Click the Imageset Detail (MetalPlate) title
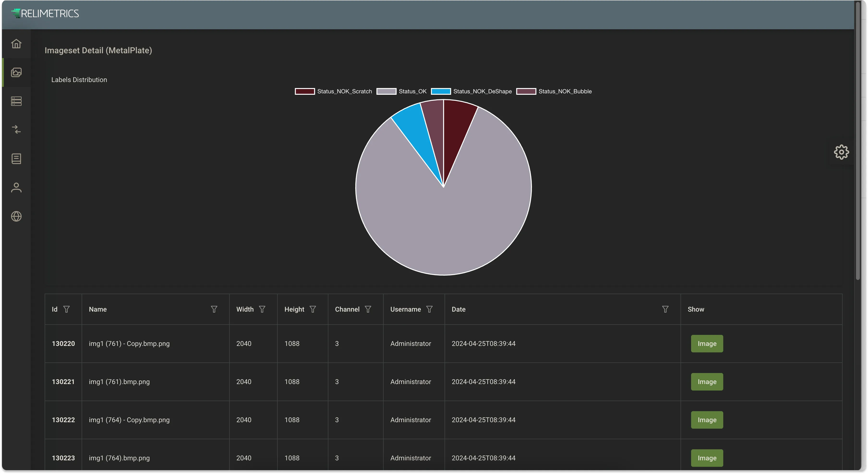Viewport: 868px width, 474px height. click(x=98, y=50)
